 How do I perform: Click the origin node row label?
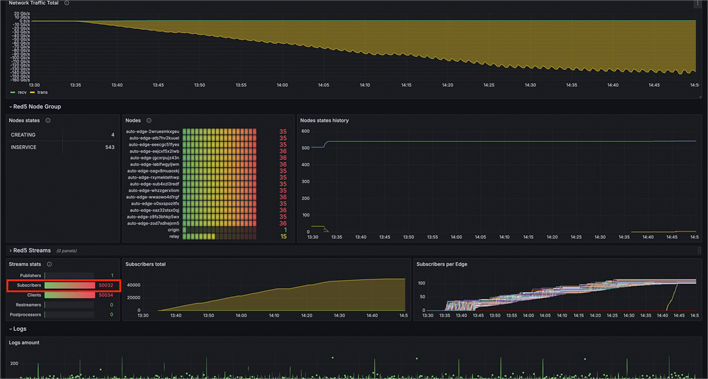[x=174, y=230]
